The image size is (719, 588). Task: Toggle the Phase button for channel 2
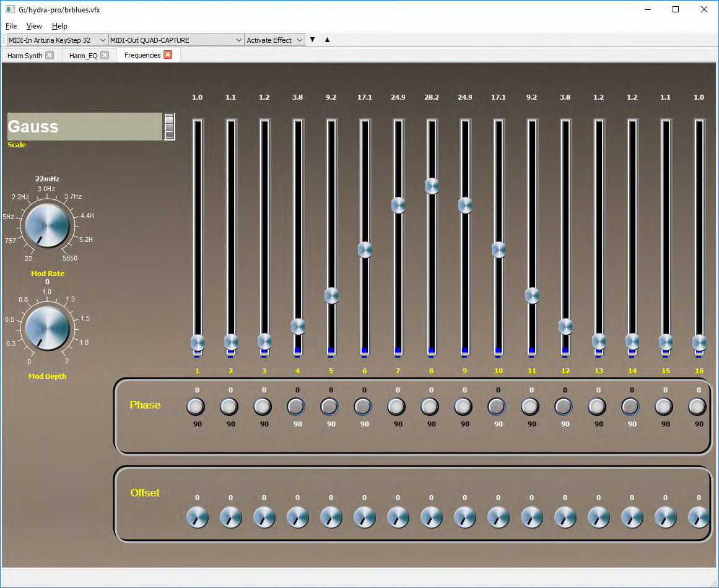click(229, 407)
